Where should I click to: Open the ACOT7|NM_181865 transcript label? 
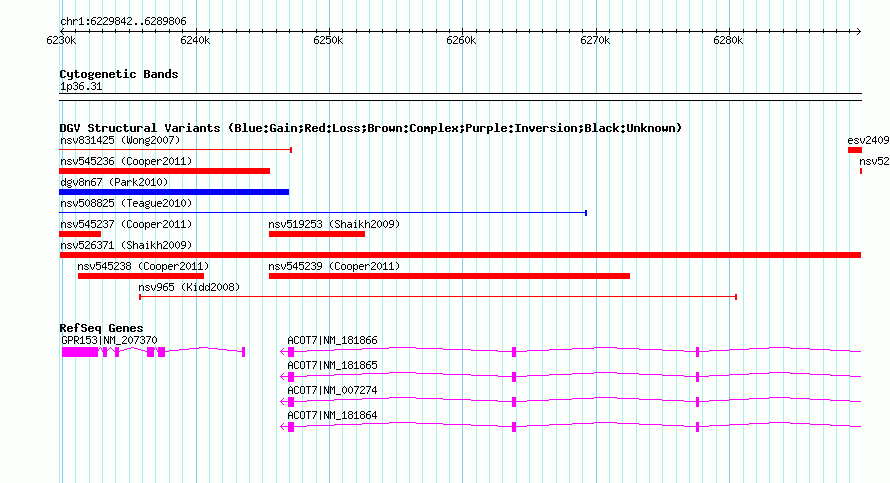tap(332, 366)
